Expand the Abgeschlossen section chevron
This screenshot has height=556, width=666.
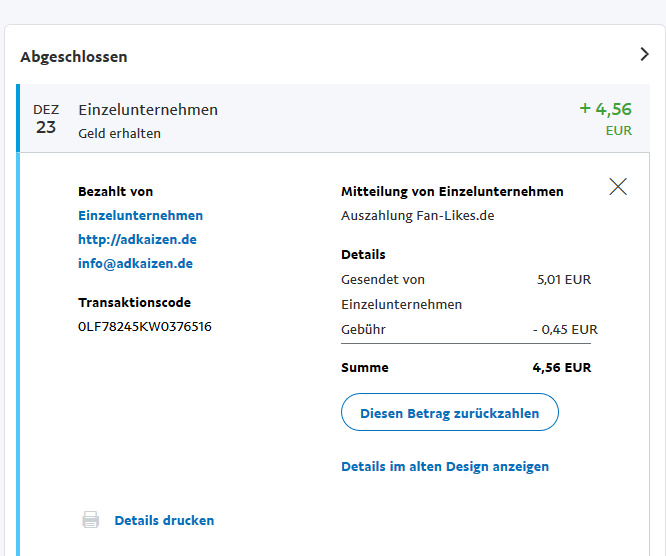[x=644, y=55]
